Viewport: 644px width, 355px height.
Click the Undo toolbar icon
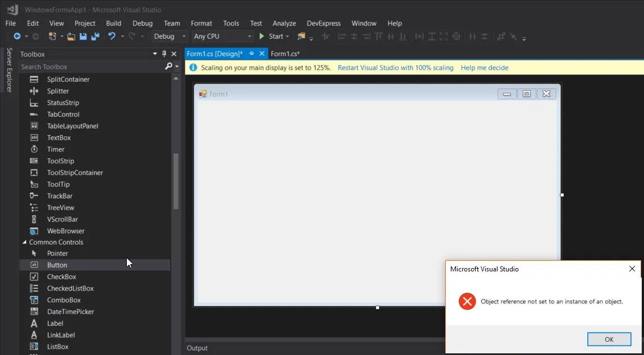click(112, 36)
